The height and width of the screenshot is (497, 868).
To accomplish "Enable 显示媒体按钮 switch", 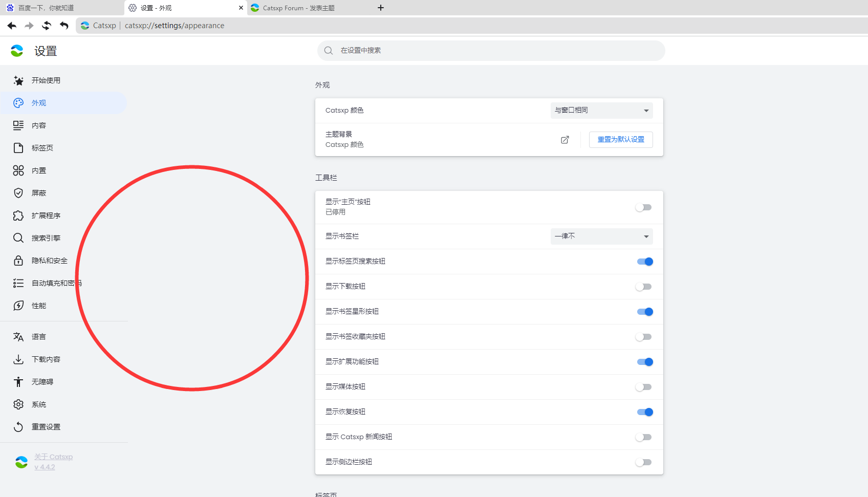I will (644, 387).
